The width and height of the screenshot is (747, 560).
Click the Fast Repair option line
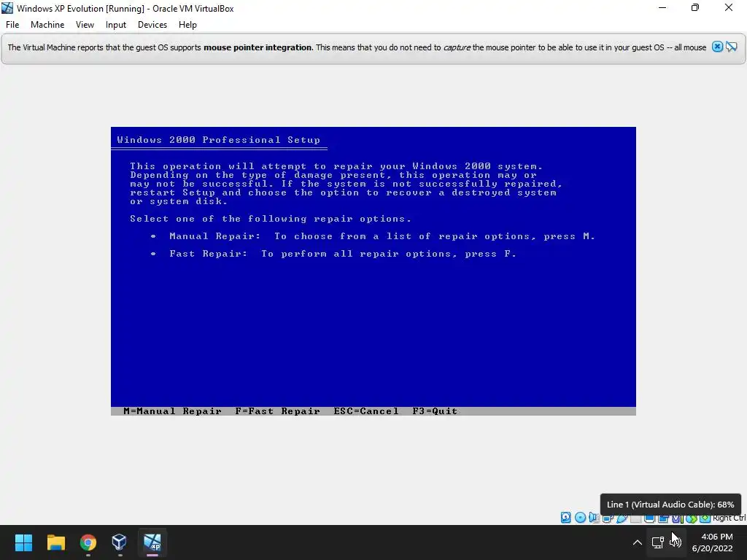point(333,254)
